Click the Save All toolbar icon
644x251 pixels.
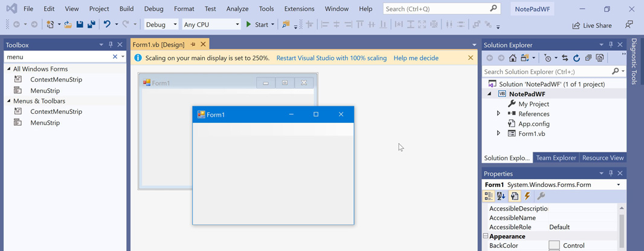tap(91, 25)
